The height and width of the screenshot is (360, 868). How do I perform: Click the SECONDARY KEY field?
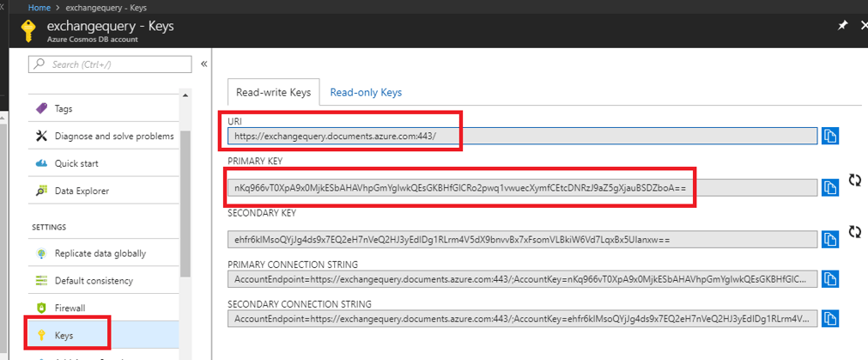(522, 239)
